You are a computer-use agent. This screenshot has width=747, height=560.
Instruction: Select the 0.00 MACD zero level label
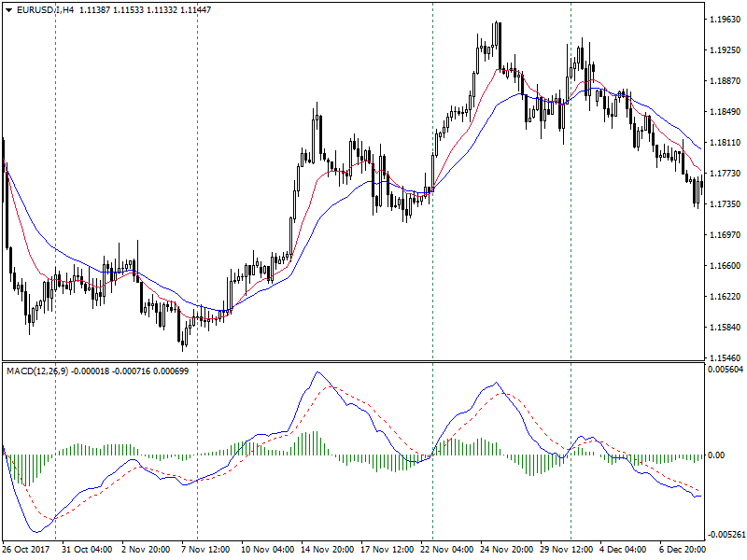[716, 455]
